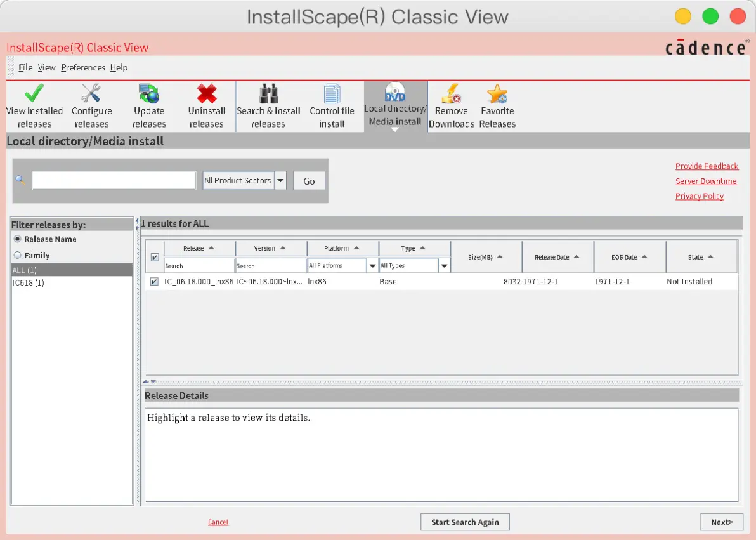Click Configure releases wrench icon
This screenshot has width=756, height=540.
click(x=91, y=93)
